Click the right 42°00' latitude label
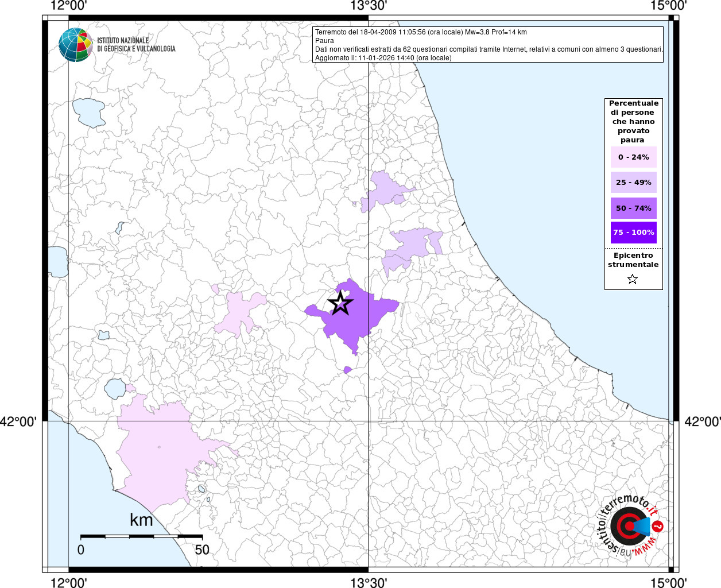Viewport: 721px width, 588px height. click(703, 421)
